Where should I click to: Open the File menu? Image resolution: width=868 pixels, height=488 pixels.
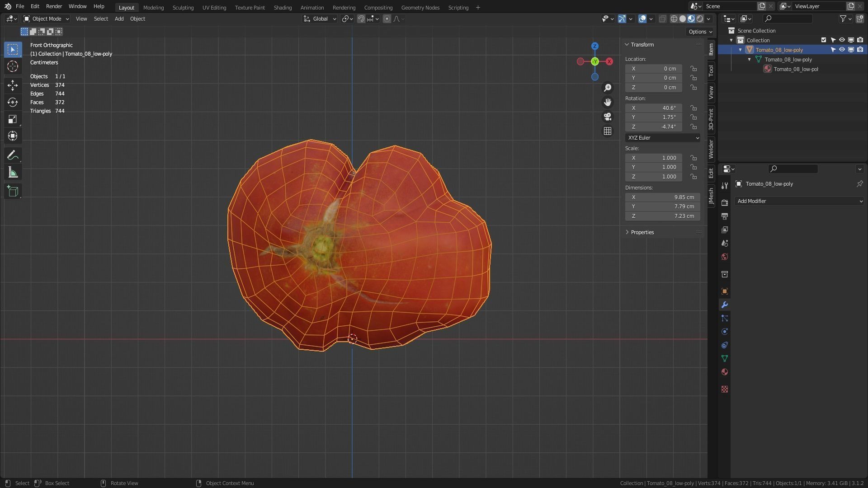[20, 6]
